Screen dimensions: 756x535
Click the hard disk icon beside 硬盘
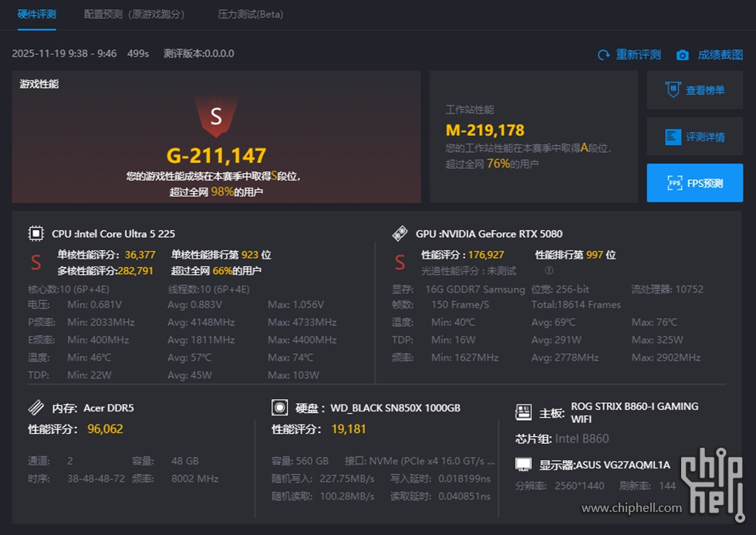(x=279, y=408)
